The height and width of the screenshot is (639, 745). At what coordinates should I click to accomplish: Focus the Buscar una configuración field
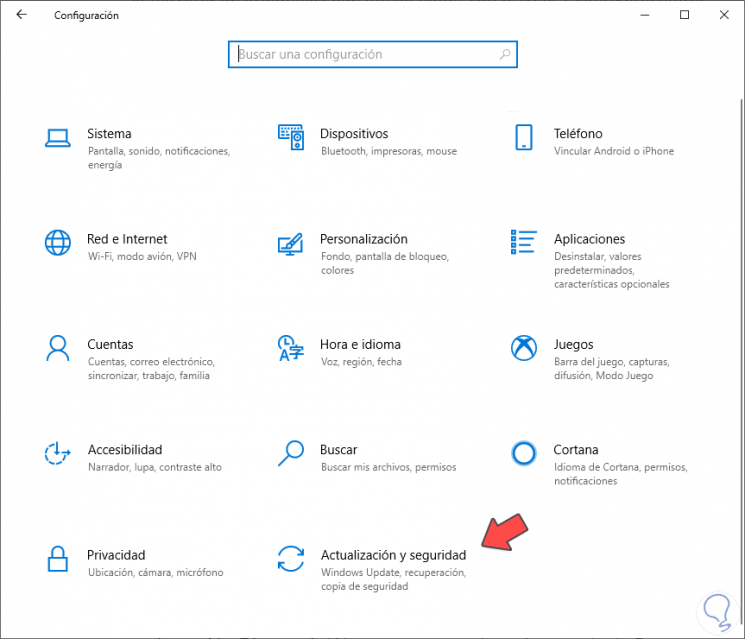[372, 55]
